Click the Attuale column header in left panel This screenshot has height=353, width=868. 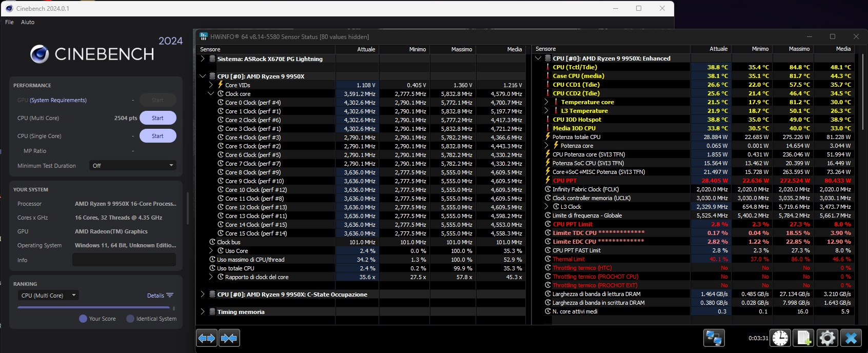pos(357,49)
